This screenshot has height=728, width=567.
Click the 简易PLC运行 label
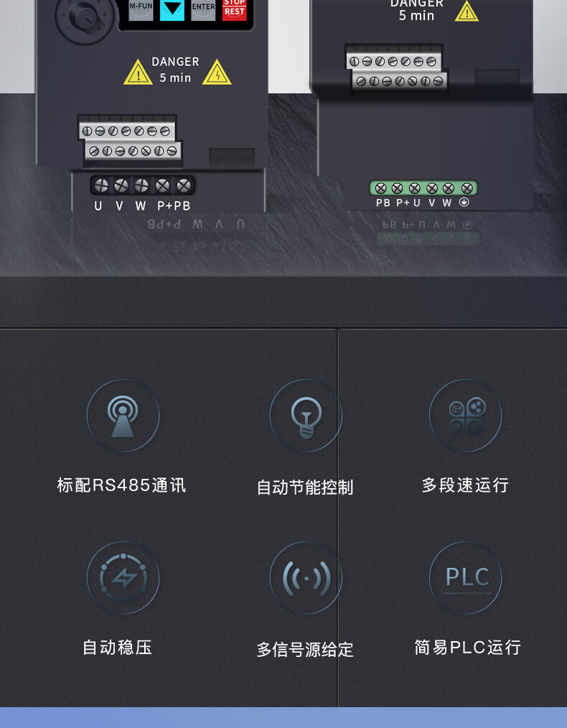click(x=468, y=647)
